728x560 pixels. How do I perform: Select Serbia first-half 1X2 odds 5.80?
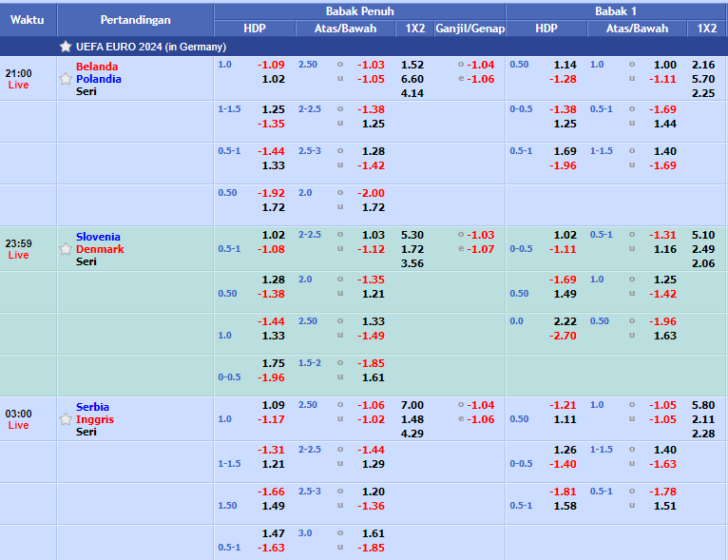tap(703, 405)
